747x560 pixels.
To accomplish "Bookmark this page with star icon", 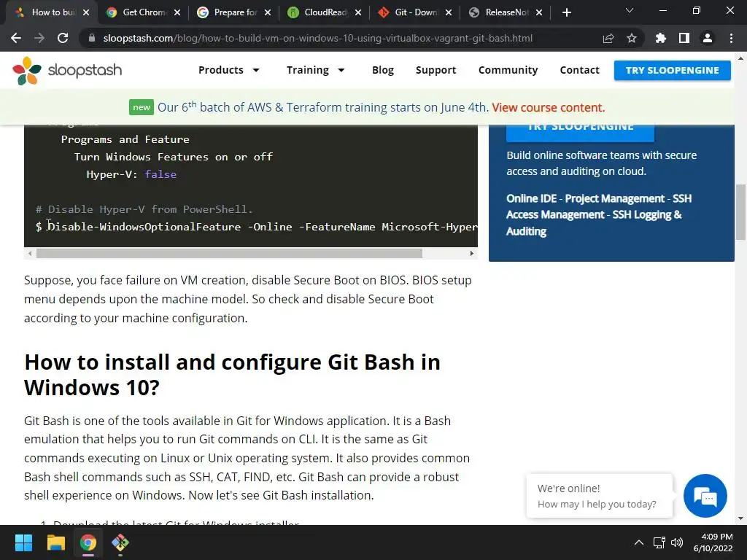I will [632, 38].
